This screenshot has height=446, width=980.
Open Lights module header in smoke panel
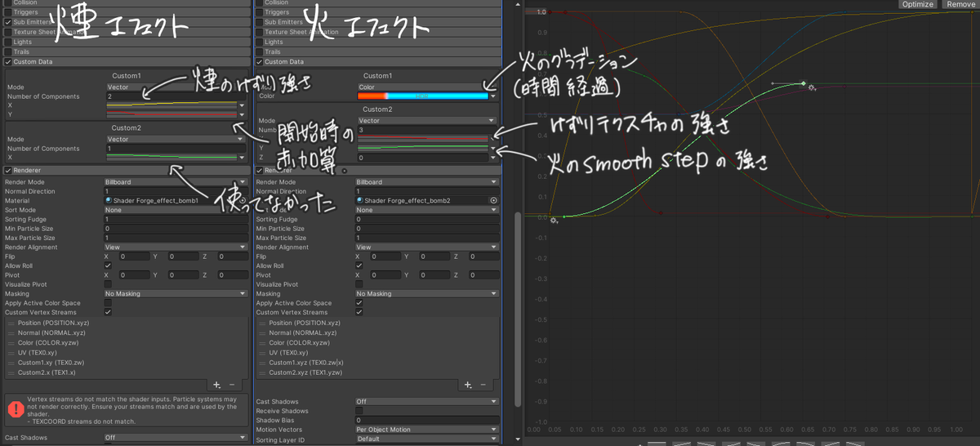click(127, 42)
